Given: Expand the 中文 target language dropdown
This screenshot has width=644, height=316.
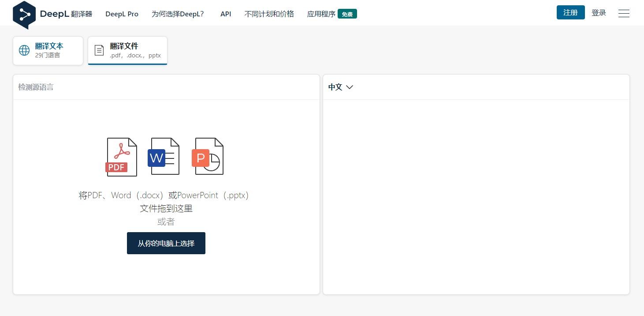Looking at the screenshot, I should pyautogui.click(x=335, y=87).
